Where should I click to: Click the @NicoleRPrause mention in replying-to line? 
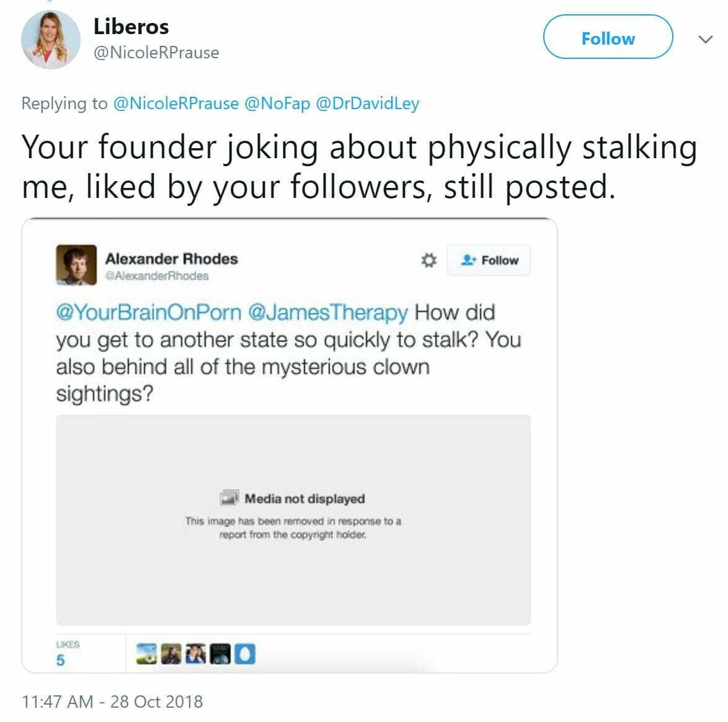(x=175, y=103)
